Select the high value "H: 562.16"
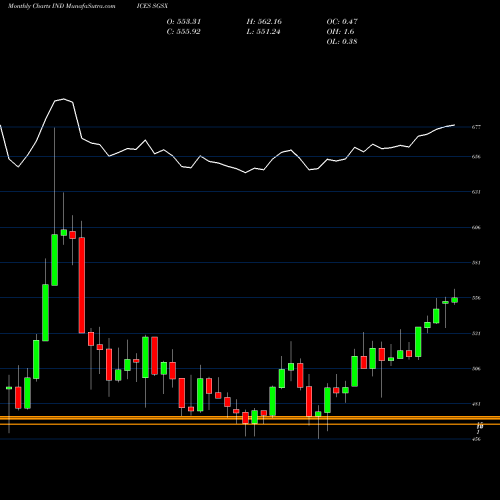The height and width of the screenshot is (500, 500). pyautogui.click(x=264, y=22)
